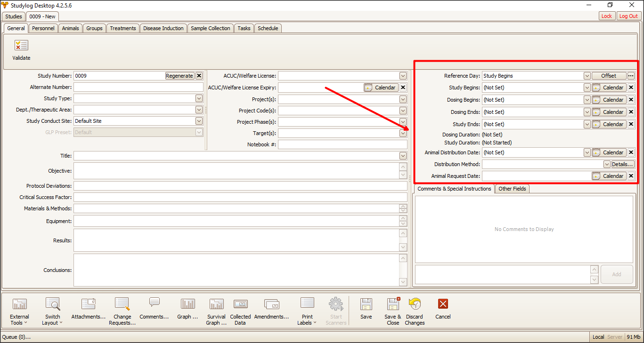Expand the Title field dropdown

403,156
